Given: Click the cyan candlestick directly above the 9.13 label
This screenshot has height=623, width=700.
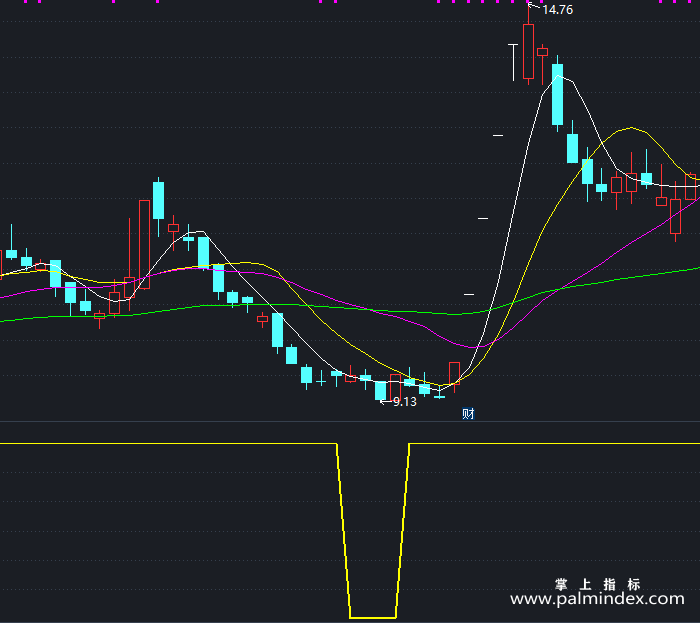Looking at the screenshot, I should [380, 390].
